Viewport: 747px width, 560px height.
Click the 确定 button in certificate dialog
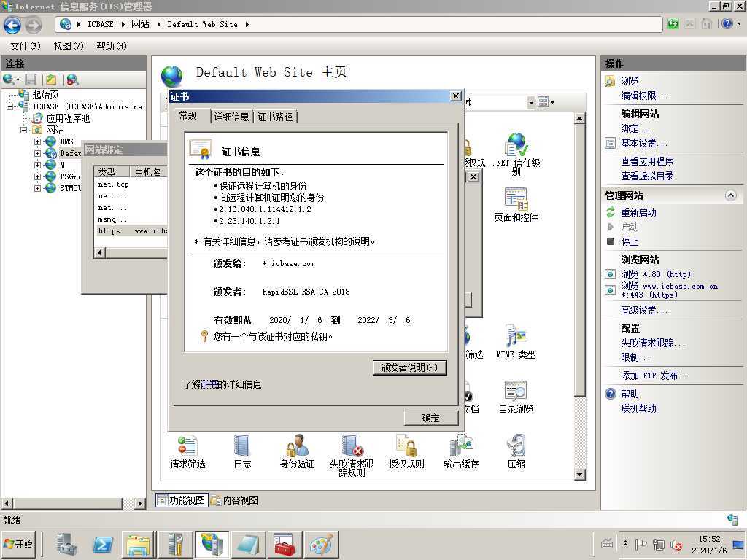pyautogui.click(x=431, y=418)
